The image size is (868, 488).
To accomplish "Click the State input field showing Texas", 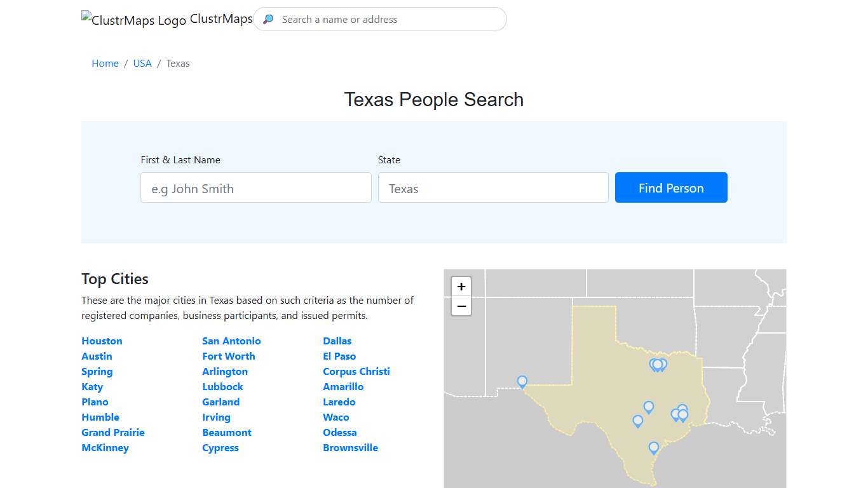I will pos(493,187).
